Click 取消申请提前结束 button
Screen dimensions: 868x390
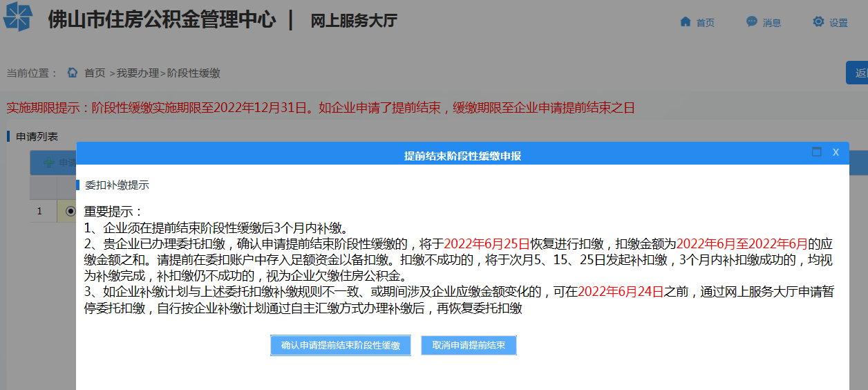click(x=469, y=345)
